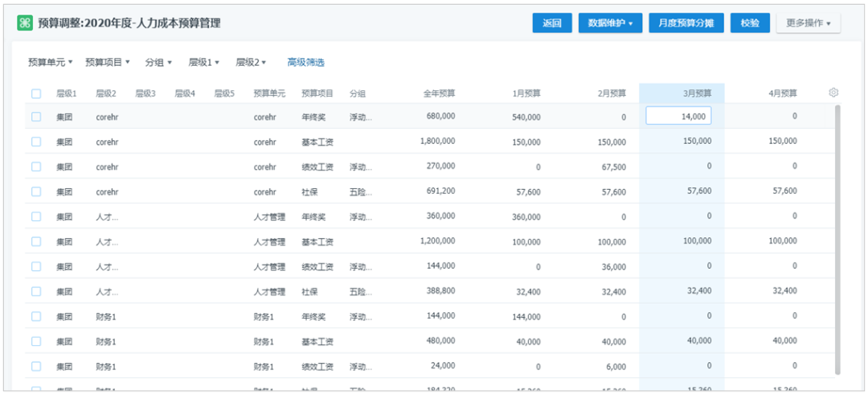Click the 全年预算 column header
This screenshot has width=868, height=395.
click(440, 93)
